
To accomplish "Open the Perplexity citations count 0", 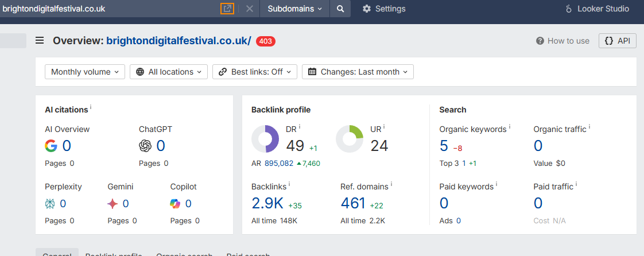I will [63, 203].
